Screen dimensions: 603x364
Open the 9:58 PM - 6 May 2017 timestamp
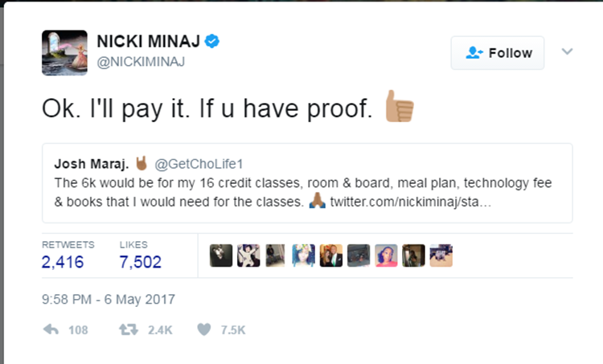pyautogui.click(x=109, y=299)
